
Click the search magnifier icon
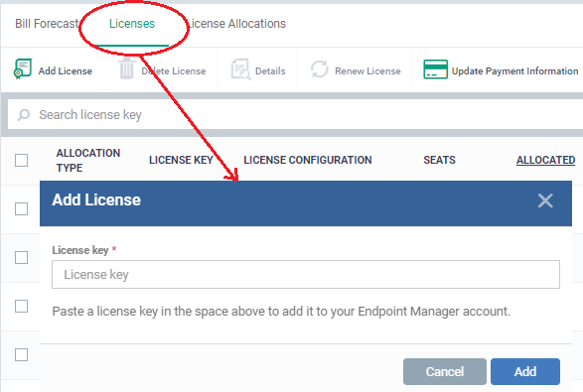(24, 115)
